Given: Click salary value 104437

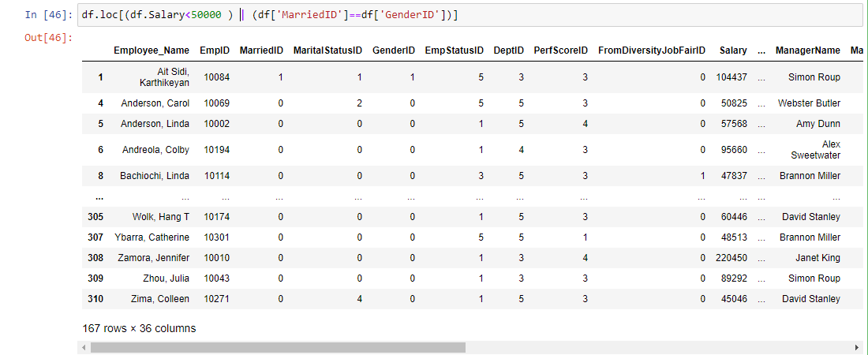Looking at the screenshot, I should pos(731,77).
